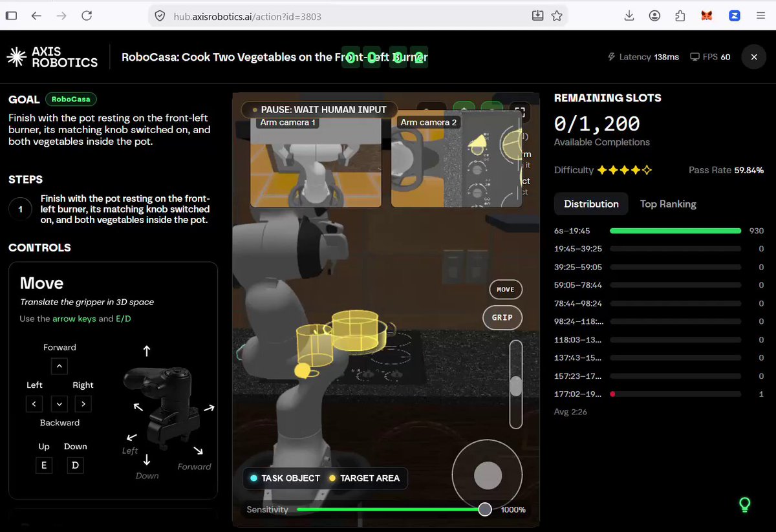Screen dimensions: 776x532
Task: Click the shield icon in the address bar
Action: pyautogui.click(x=160, y=16)
